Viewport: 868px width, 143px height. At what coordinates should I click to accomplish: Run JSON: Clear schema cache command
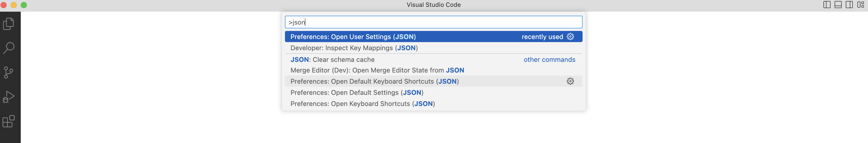433,59
